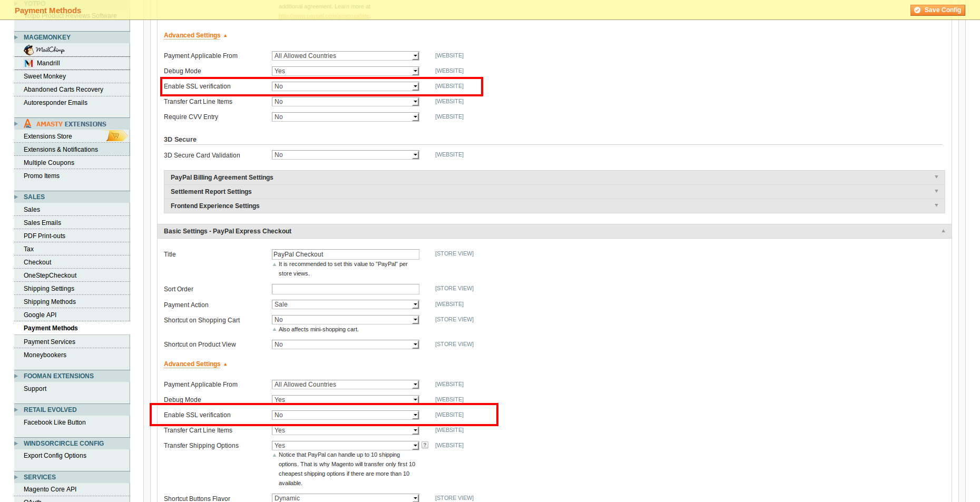Viewport: 980px width, 502px height.
Task: Open Sweet Monkey settings
Action: [x=45, y=76]
